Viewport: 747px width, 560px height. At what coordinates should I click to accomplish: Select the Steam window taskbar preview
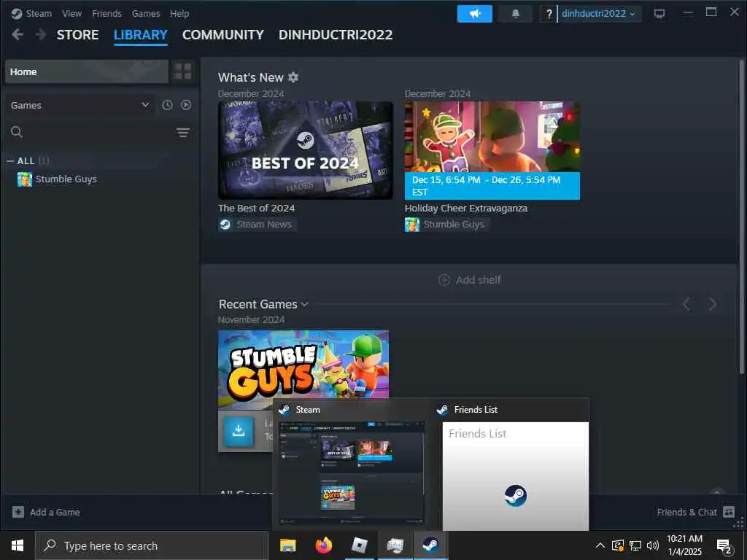click(x=352, y=464)
